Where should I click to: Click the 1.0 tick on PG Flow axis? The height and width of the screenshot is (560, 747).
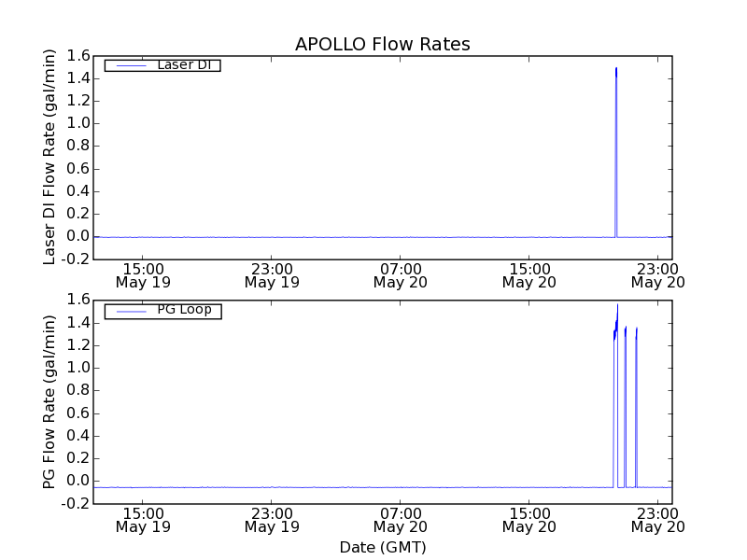pos(78,368)
